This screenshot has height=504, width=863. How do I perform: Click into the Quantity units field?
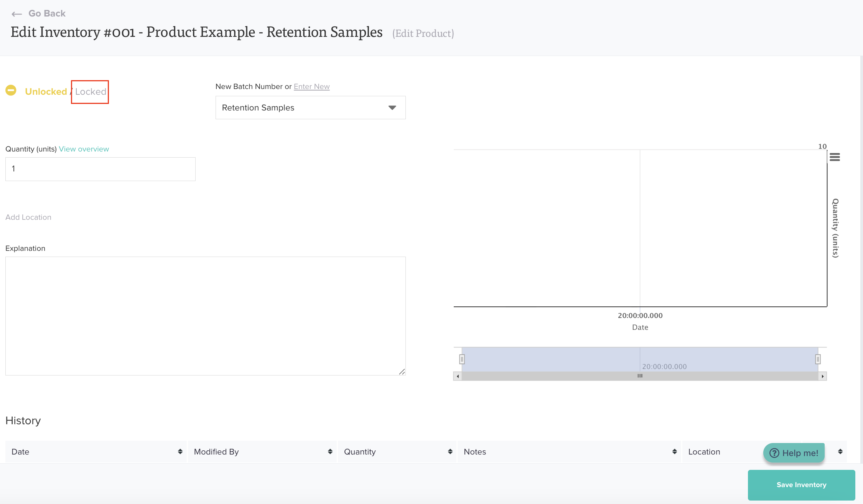[x=100, y=169]
